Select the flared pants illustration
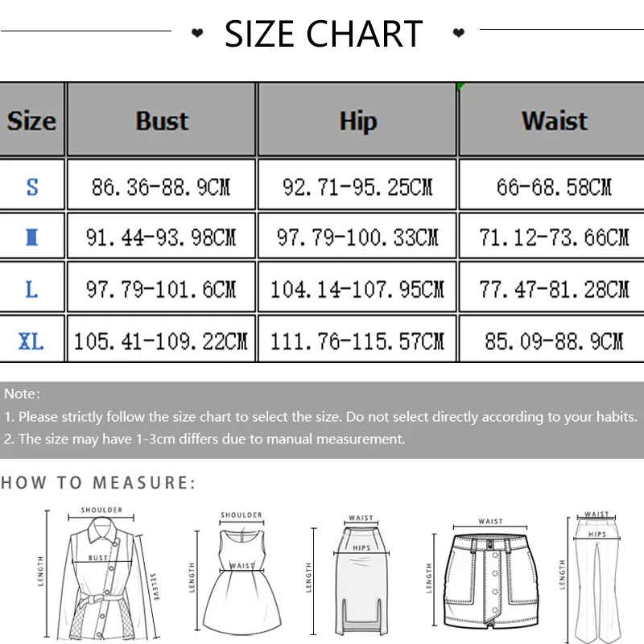 (597, 572)
